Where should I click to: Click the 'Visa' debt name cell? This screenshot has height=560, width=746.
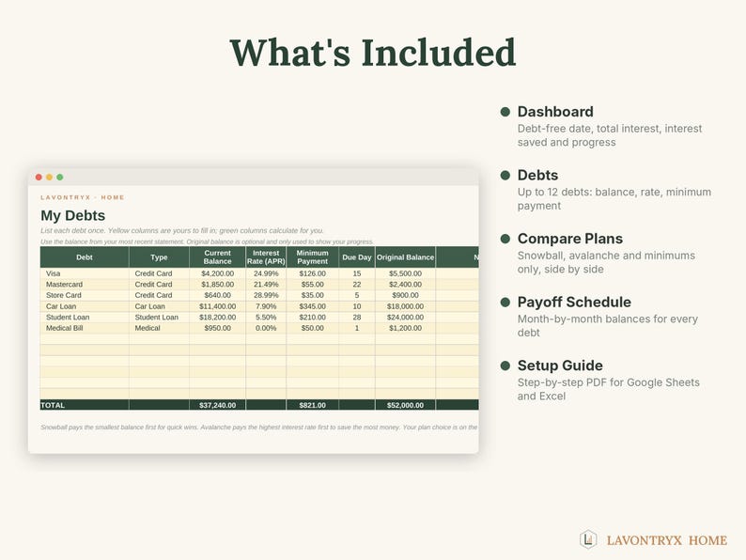85,273
